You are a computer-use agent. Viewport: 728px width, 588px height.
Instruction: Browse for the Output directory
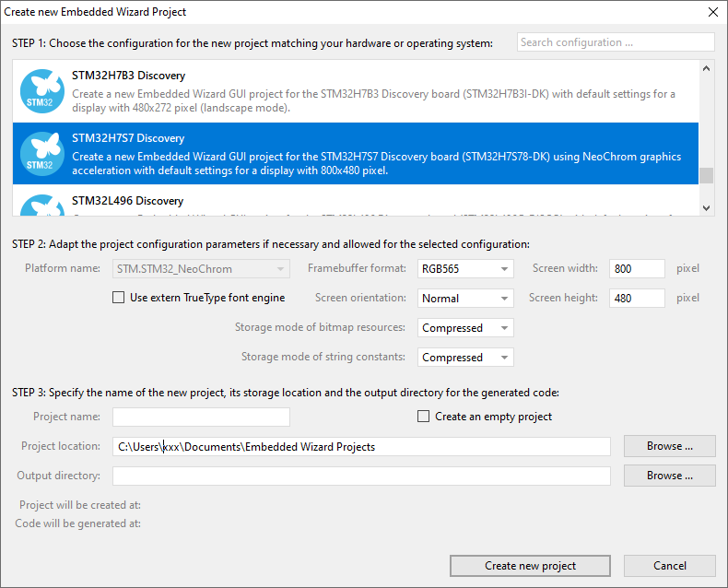(x=669, y=476)
